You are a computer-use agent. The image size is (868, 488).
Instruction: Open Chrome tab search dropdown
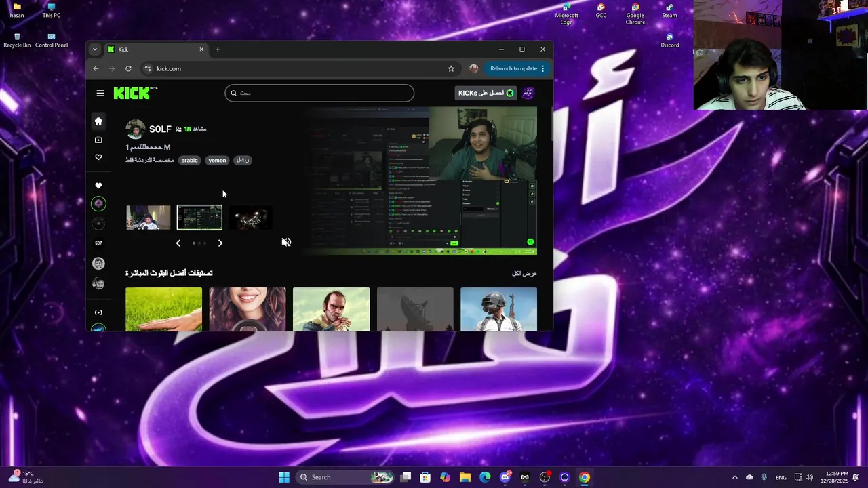click(95, 49)
